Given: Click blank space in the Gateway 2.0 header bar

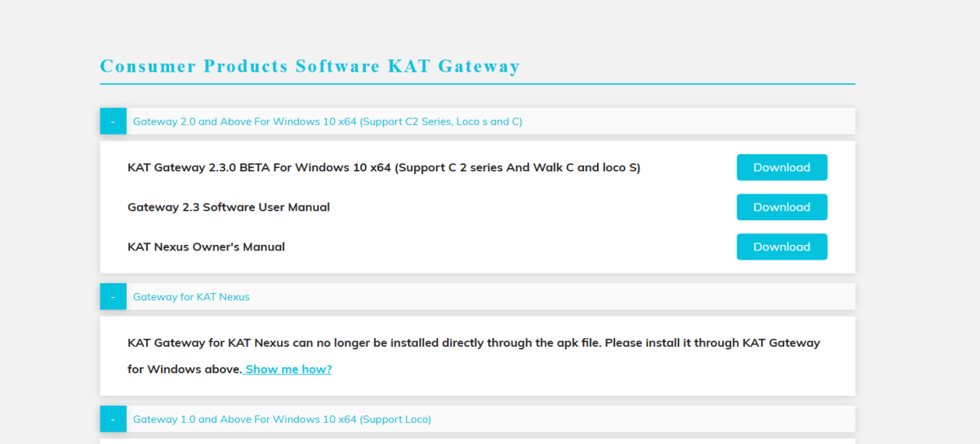Looking at the screenshot, I should pos(688,121).
